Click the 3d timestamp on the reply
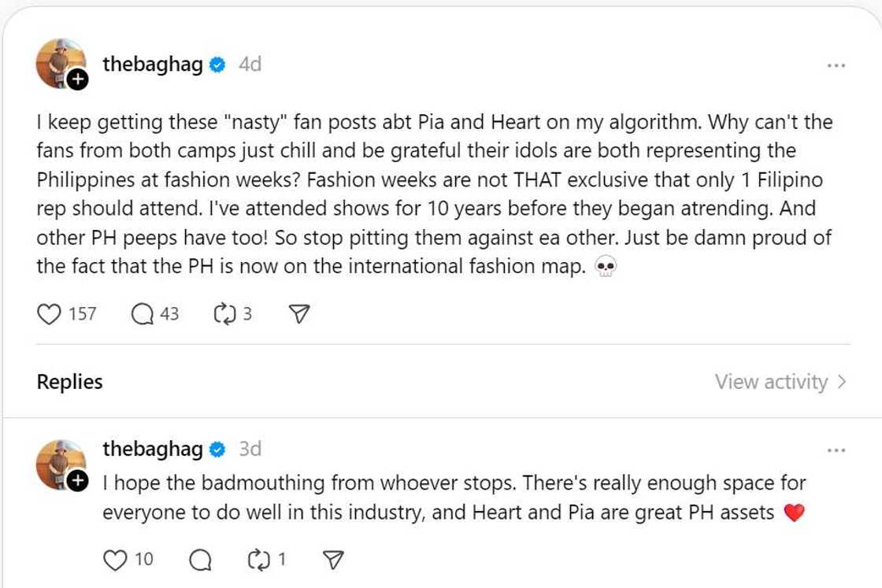This screenshot has height=588, width=882. [x=250, y=449]
